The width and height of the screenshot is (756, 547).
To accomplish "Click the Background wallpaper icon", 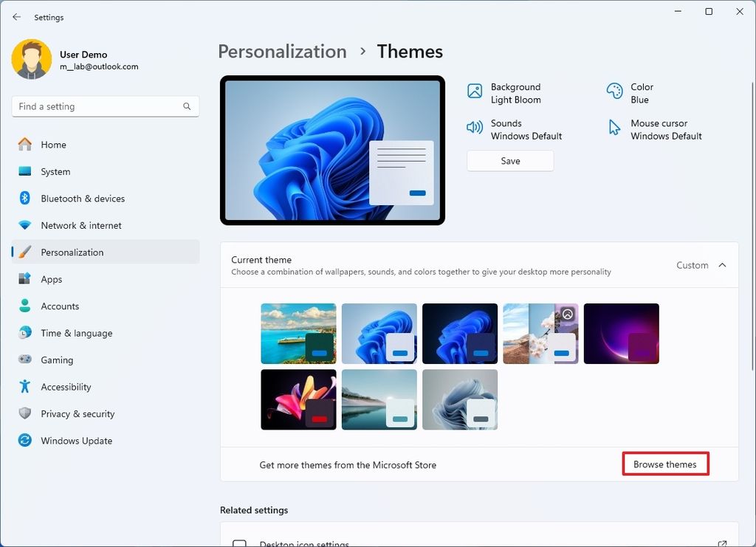I will [x=473, y=92].
